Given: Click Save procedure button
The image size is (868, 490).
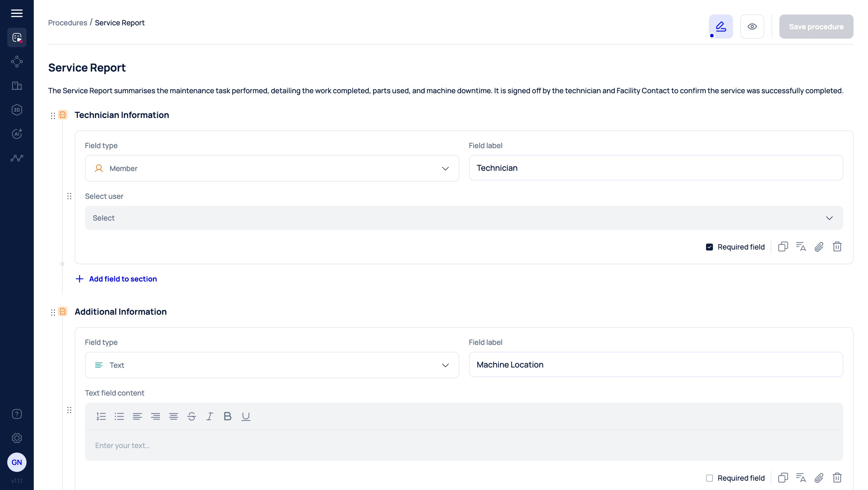Looking at the screenshot, I should pyautogui.click(x=816, y=27).
